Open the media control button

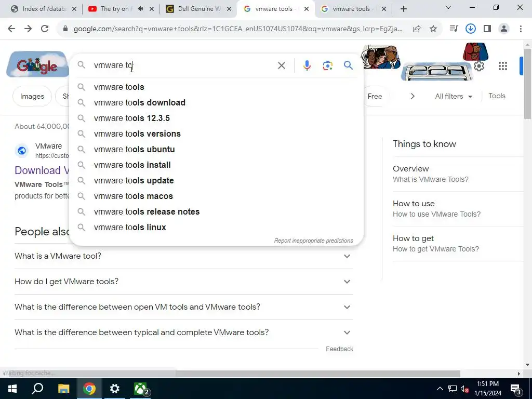coord(454,29)
